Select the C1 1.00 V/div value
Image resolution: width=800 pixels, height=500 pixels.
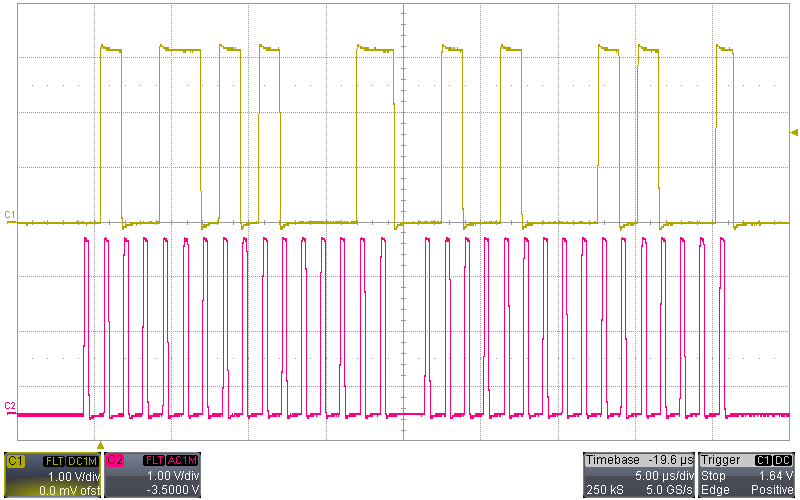pyautogui.click(x=73, y=477)
